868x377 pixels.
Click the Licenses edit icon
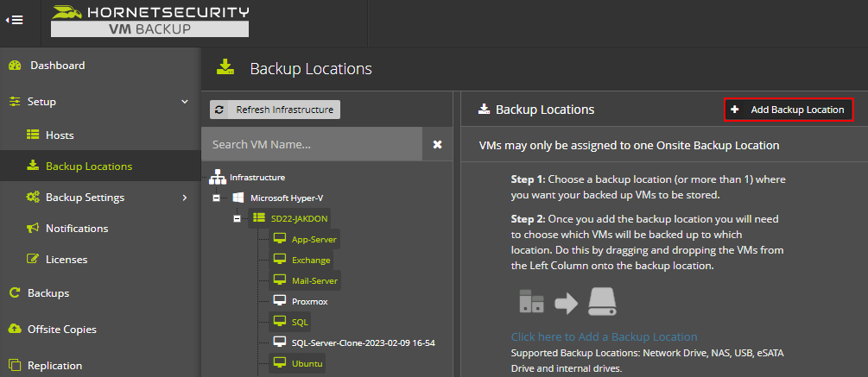pyautogui.click(x=33, y=260)
